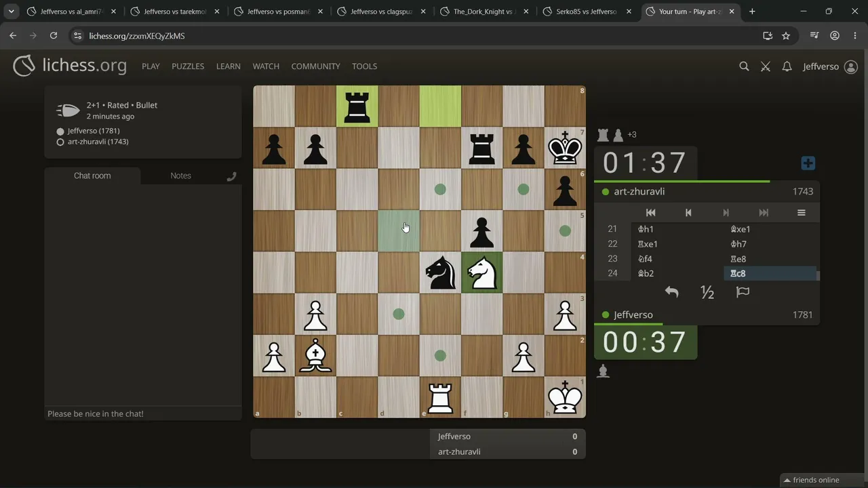Step forward one move
The height and width of the screenshot is (488, 868).
pos(726,213)
